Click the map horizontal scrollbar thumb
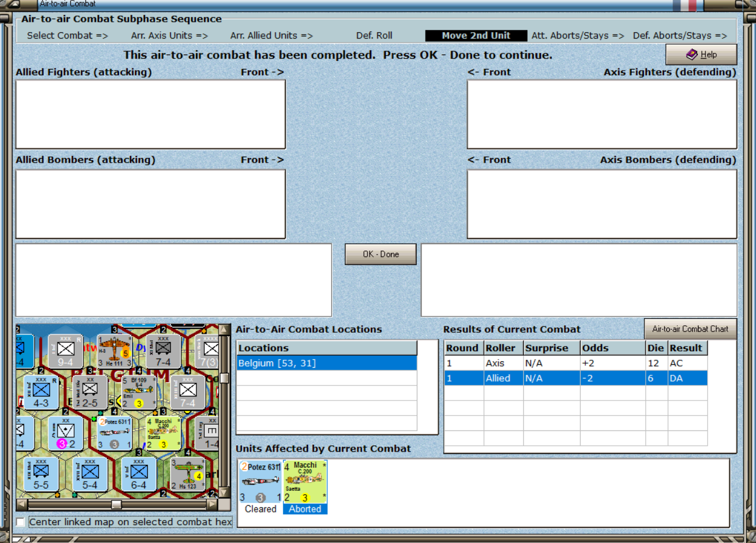 116,505
